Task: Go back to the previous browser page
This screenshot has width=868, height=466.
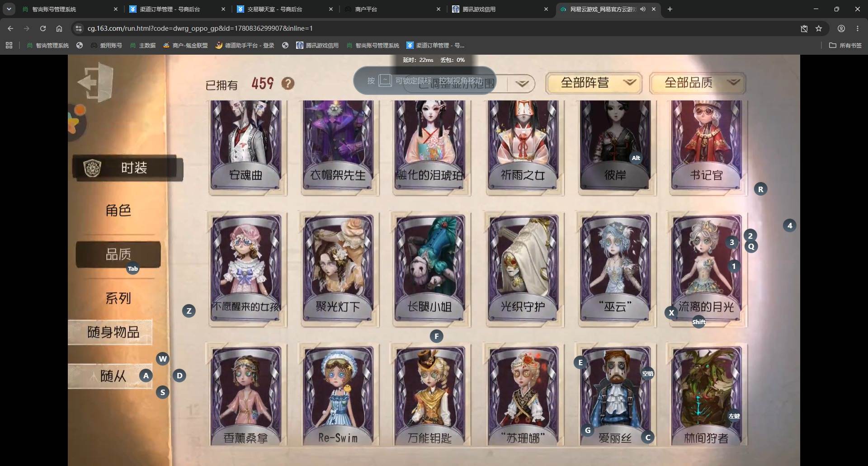Action: [x=10, y=28]
